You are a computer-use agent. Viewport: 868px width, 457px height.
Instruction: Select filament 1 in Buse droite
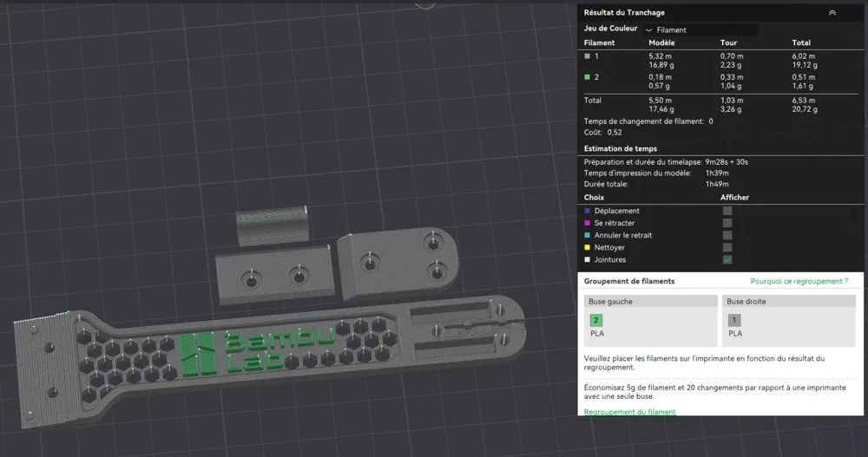click(734, 321)
